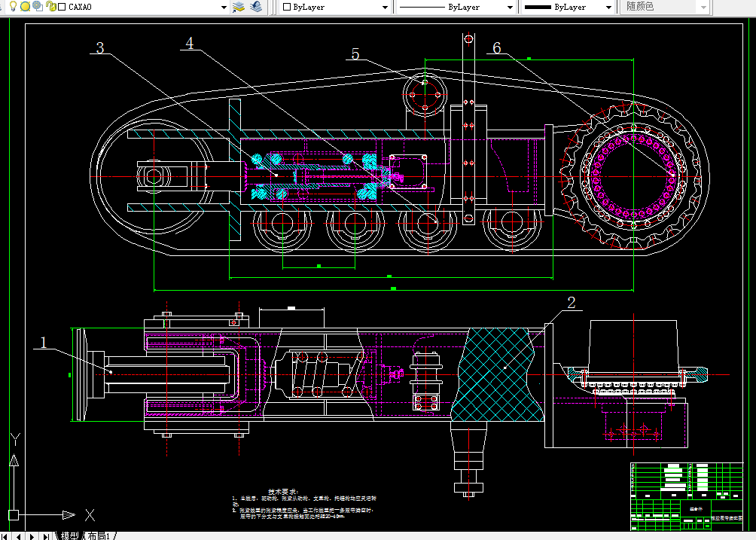756x540 pixels.
Task: Click callout number 5 in the drawing
Action: tap(355, 54)
